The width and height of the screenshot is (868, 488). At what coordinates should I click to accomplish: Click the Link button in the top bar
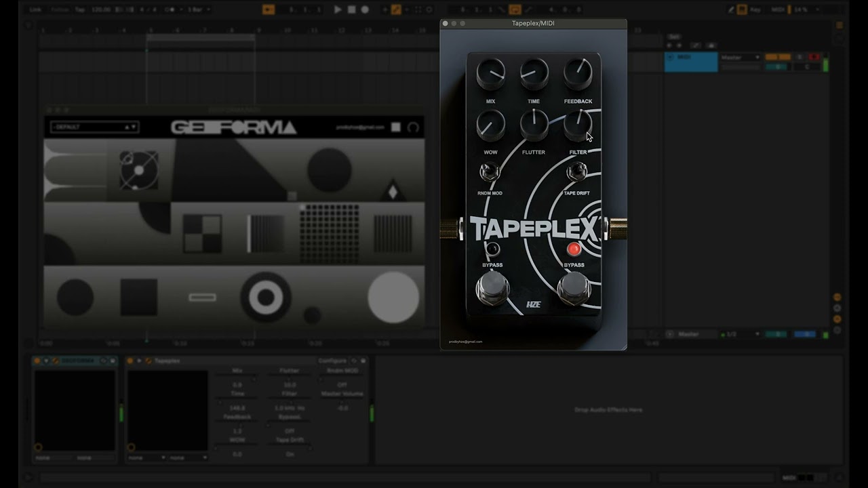click(x=35, y=9)
